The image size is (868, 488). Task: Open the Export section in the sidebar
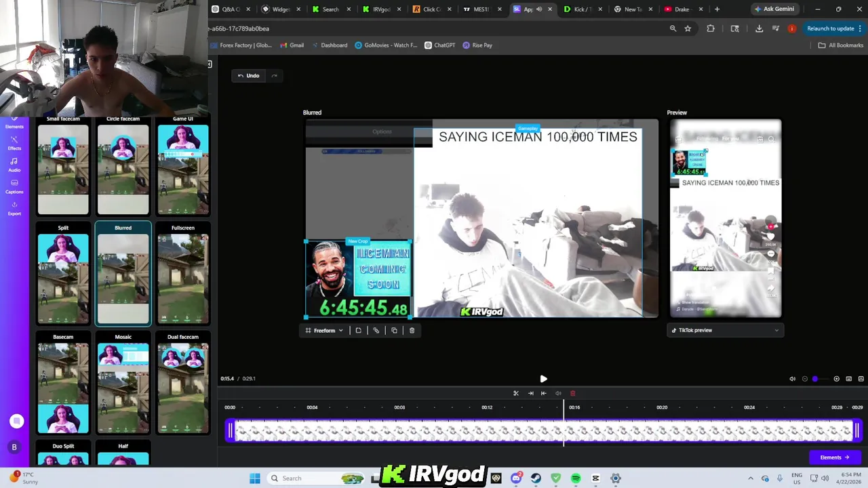[x=14, y=208]
